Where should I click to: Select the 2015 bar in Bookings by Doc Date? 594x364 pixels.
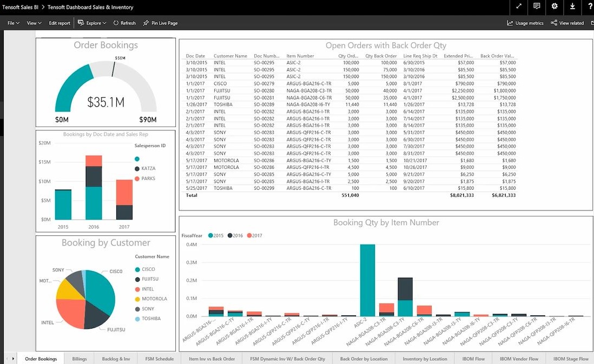click(63, 204)
